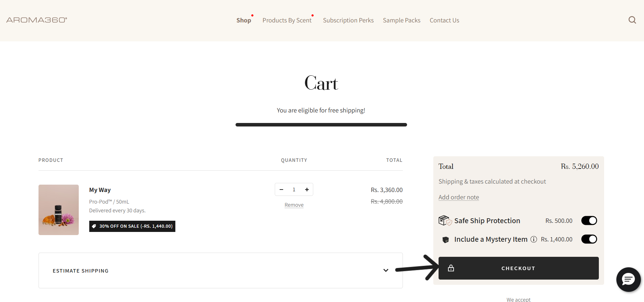The height and width of the screenshot is (302, 644).
Task: Click the Mystery Item box icon
Action: click(446, 240)
